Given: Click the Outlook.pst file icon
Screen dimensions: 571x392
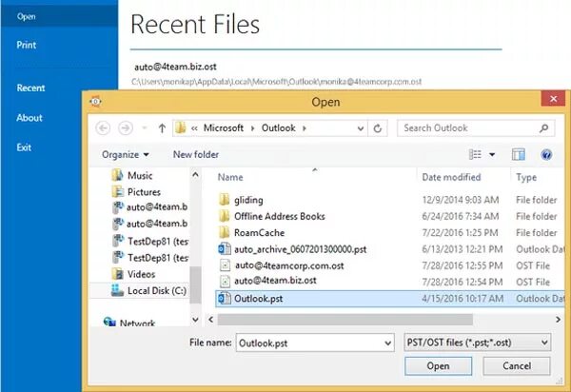Looking at the screenshot, I should pyautogui.click(x=225, y=299).
